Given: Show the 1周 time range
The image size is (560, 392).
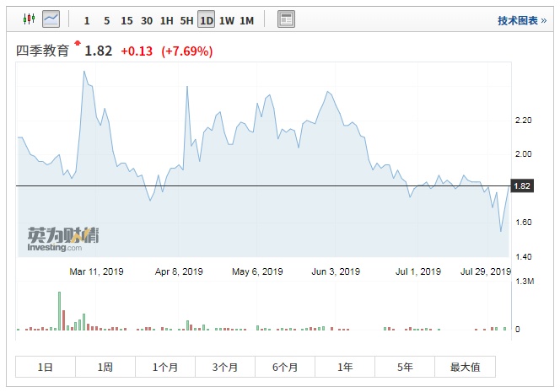Looking at the screenshot, I should pos(105,367).
